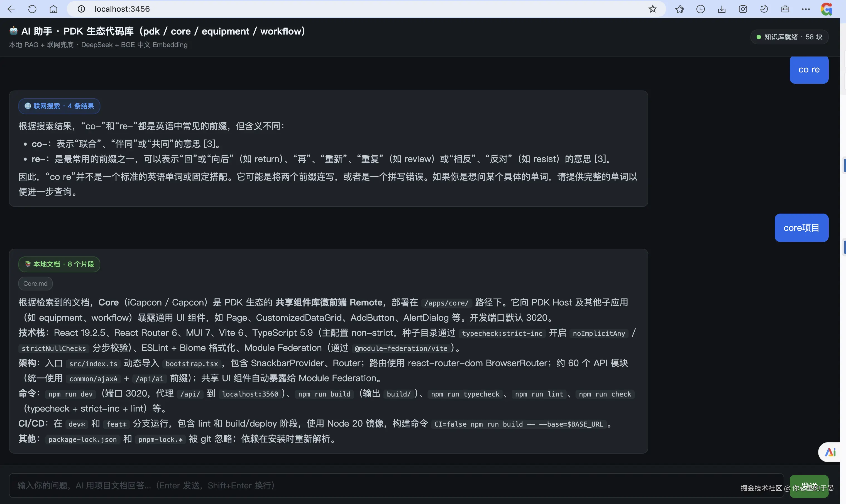Click the localhost:3560 code snippet
The width and height of the screenshot is (846, 504).
click(250, 394)
